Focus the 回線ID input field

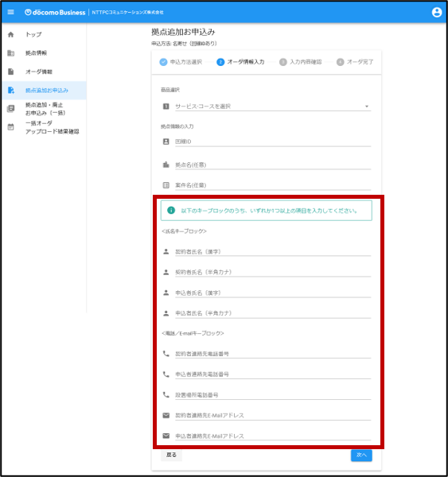(x=273, y=142)
